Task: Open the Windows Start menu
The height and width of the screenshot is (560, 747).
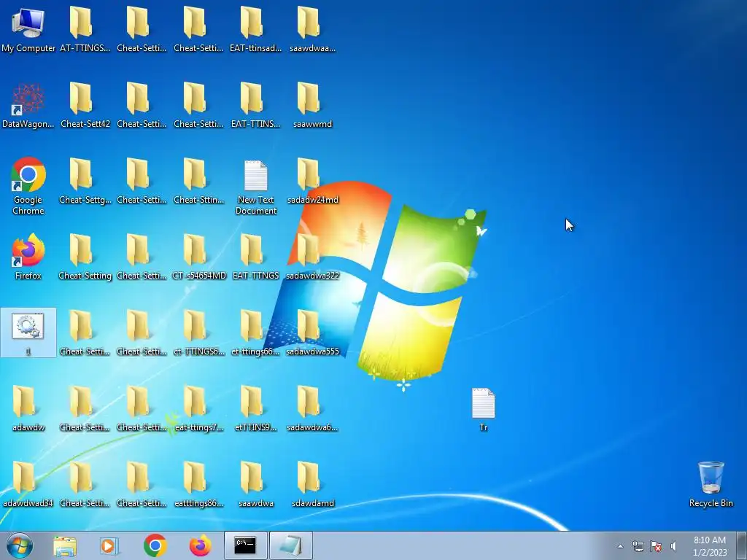Action: click(20, 545)
